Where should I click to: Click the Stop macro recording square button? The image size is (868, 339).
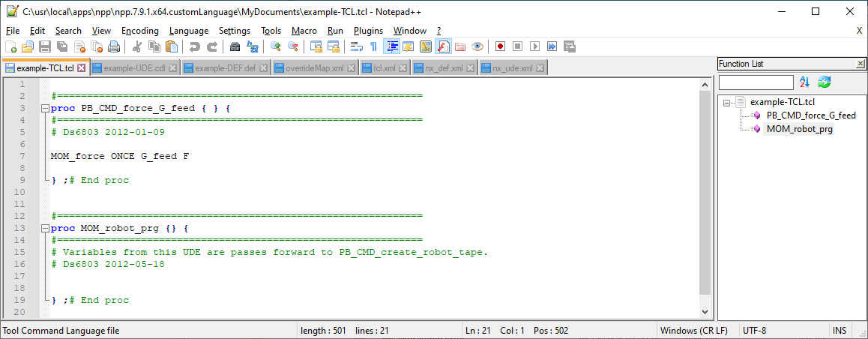[517, 46]
